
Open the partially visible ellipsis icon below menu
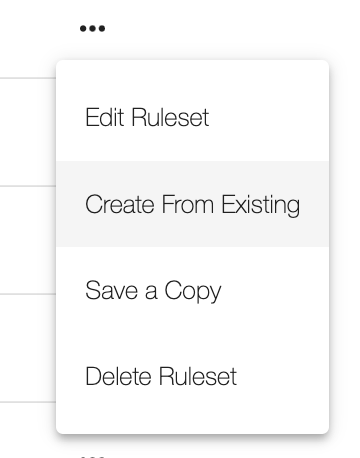click(92, 456)
